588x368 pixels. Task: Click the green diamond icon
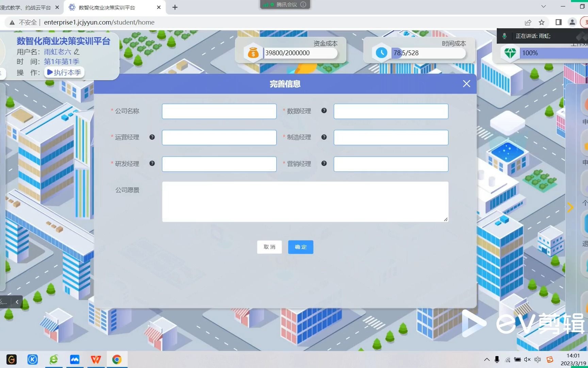click(x=510, y=53)
